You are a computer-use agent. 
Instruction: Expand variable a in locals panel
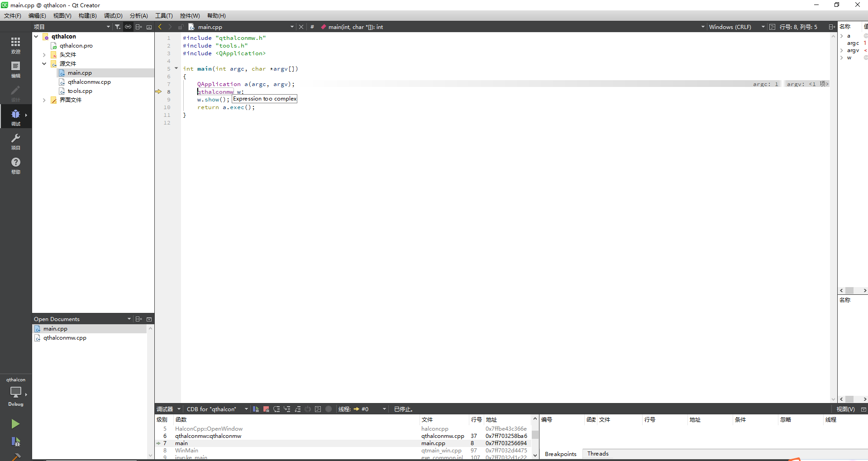[841, 36]
